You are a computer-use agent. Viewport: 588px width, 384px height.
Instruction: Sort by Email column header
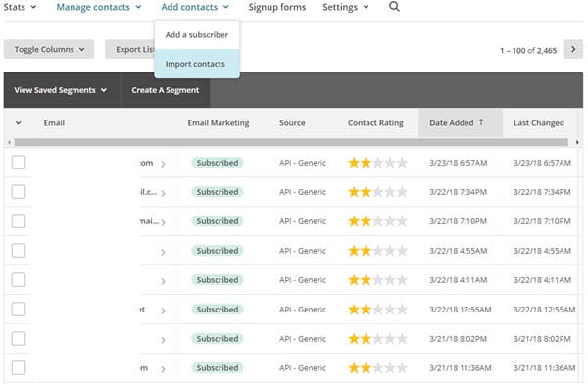[54, 123]
